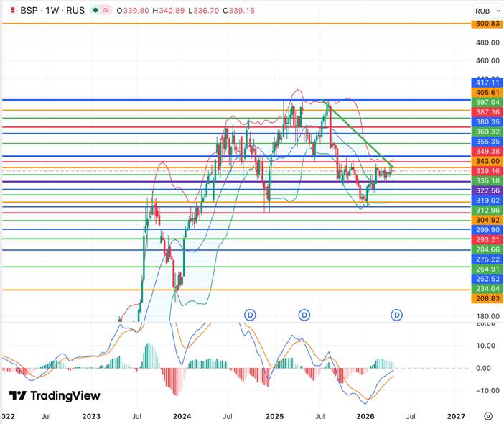Select the blue 417.11 price label

(x=487, y=83)
